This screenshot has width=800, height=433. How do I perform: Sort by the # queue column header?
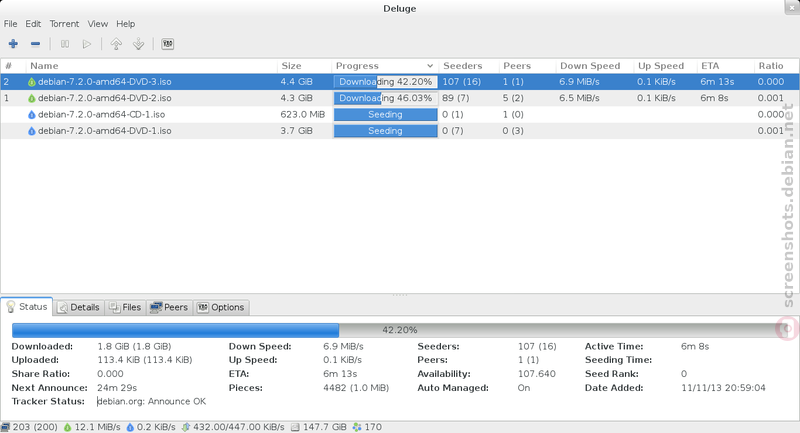[x=13, y=66]
